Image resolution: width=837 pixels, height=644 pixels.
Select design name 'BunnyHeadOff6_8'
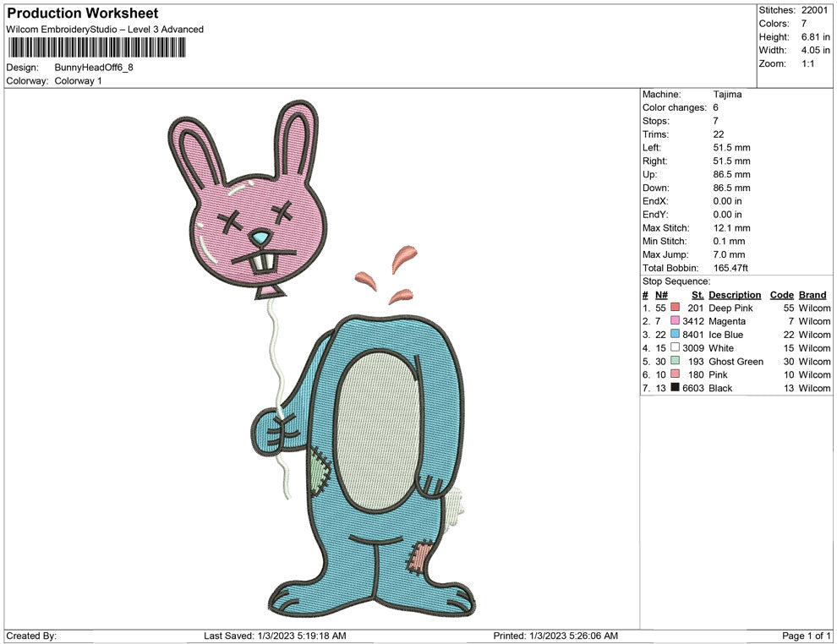coord(94,68)
